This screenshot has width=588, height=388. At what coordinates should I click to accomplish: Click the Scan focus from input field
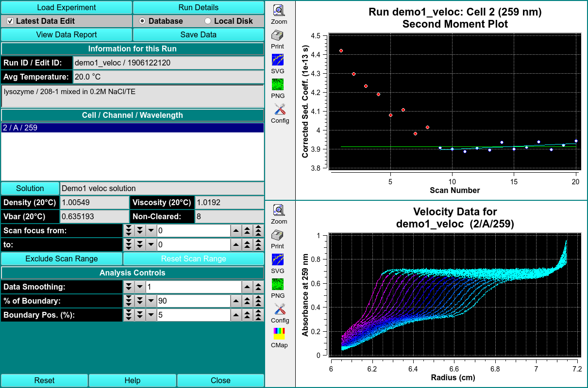(193, 231)
